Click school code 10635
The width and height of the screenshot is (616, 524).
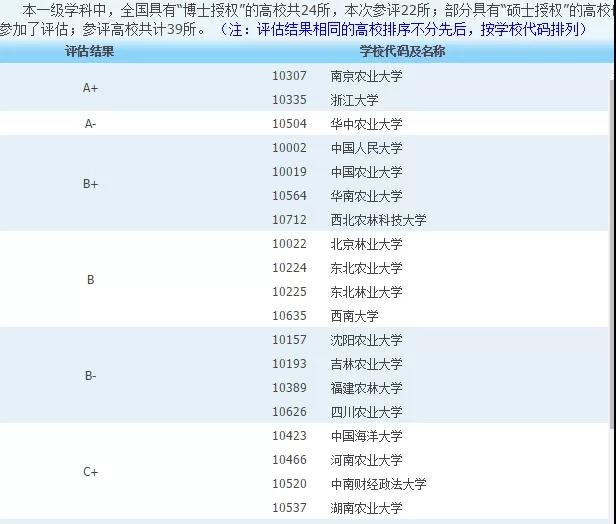(290, 316)
